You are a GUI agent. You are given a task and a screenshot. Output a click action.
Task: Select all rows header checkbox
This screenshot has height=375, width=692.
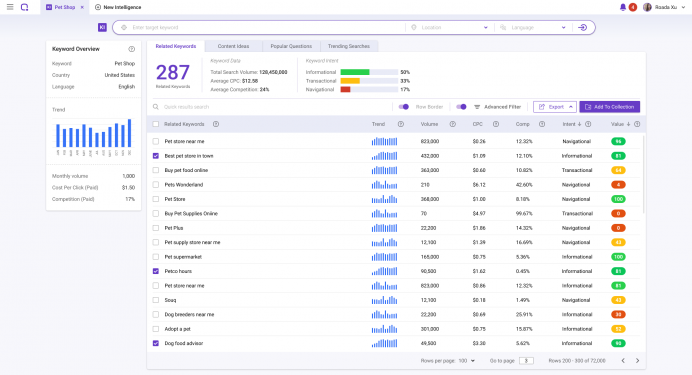[156, 124]
